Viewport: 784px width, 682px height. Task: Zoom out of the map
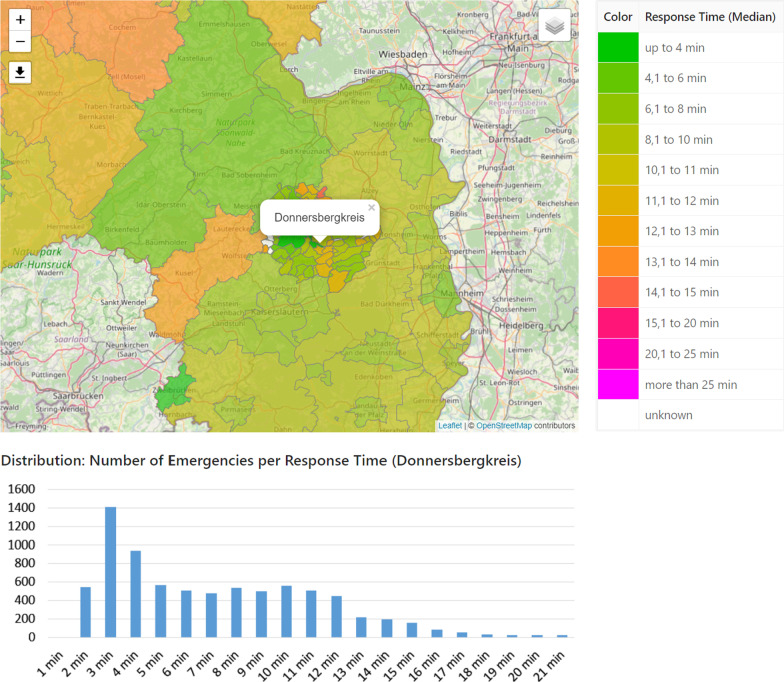pos(21,42)
